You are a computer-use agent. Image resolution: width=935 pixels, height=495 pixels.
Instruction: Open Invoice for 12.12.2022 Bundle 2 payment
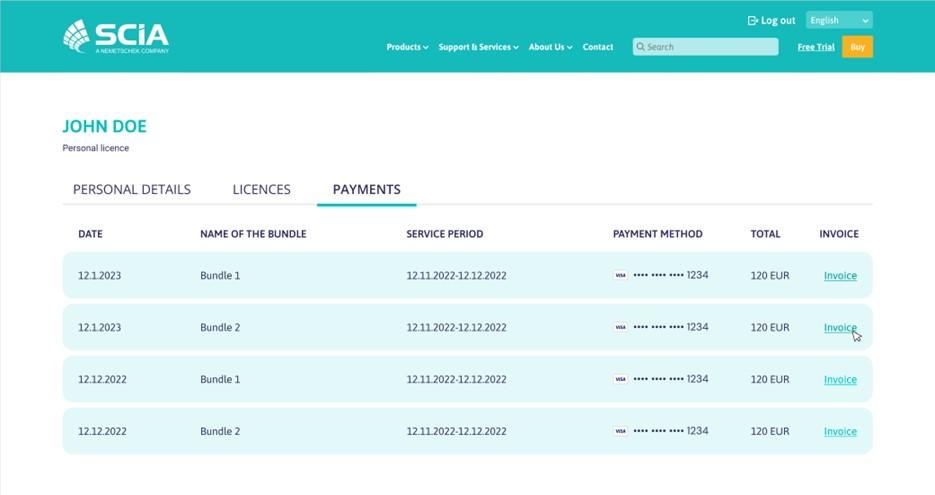(x=840, y=431)
